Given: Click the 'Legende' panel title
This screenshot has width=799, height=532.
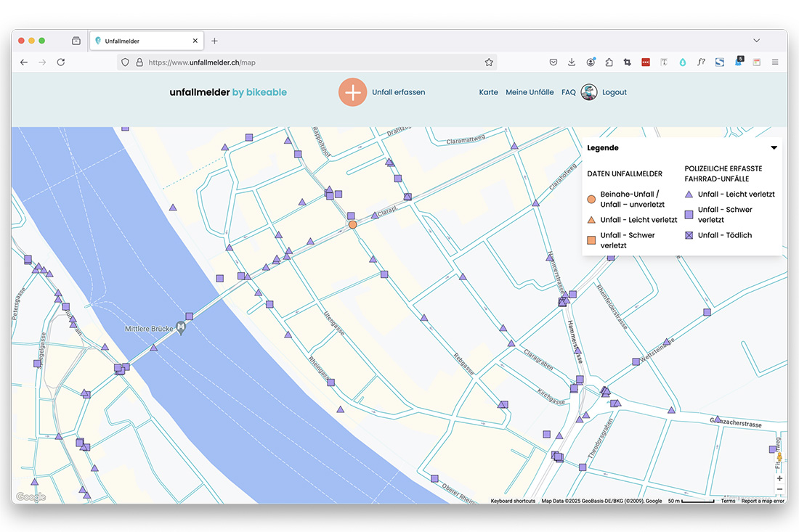Looking at the screenshot, I should pyautogui.click(x=603, y=147).
